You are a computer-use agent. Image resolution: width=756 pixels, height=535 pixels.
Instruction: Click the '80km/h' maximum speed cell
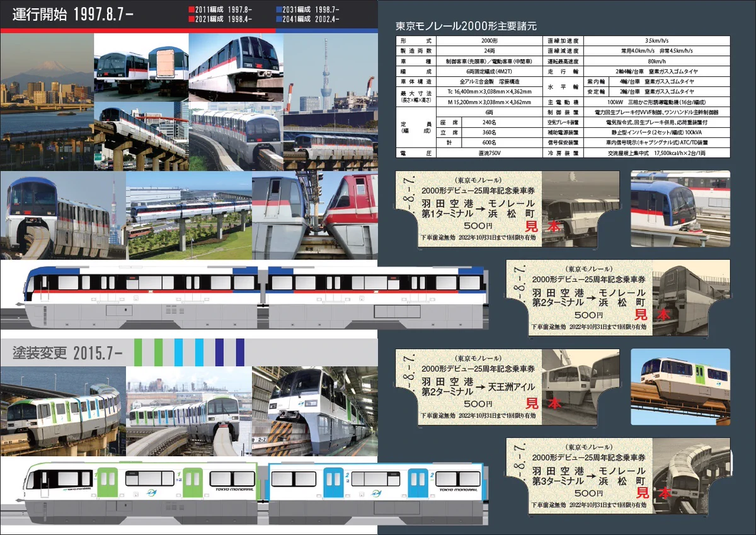tap(657, 62)
